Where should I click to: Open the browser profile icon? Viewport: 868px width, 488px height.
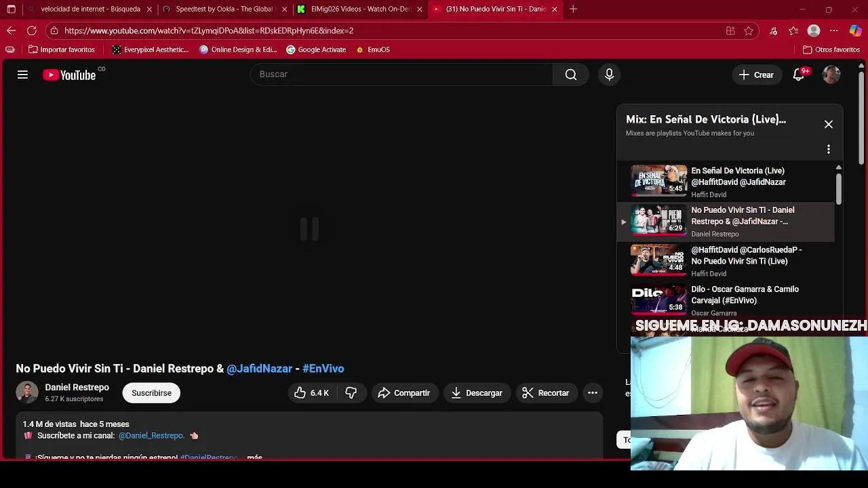pos(814,30)
